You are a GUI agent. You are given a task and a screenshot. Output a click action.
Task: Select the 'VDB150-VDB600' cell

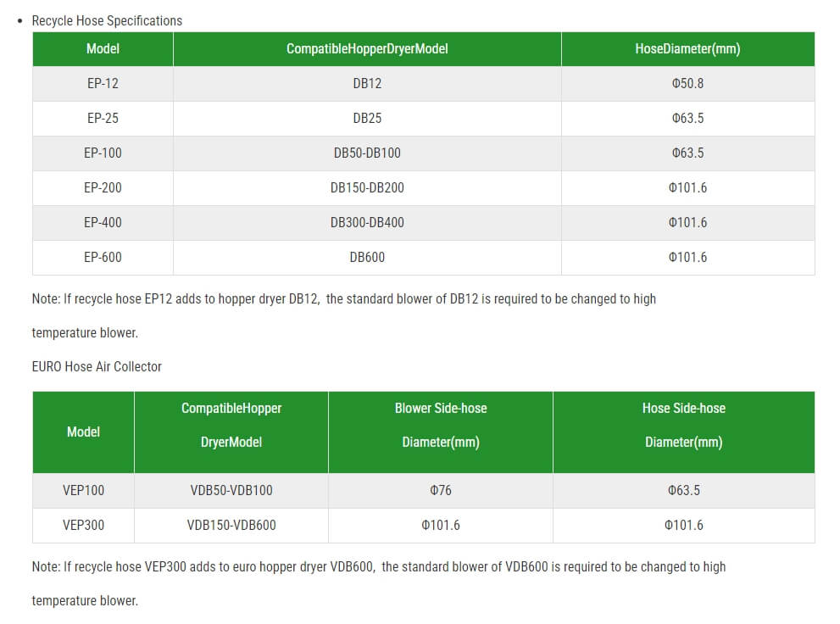231,526
